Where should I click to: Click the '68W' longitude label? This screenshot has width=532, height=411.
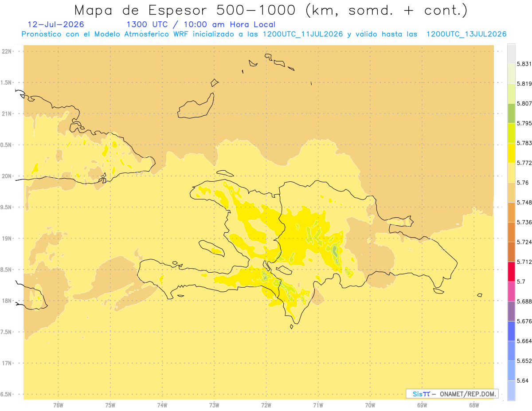pyautogui.click(x=474, y=405)
